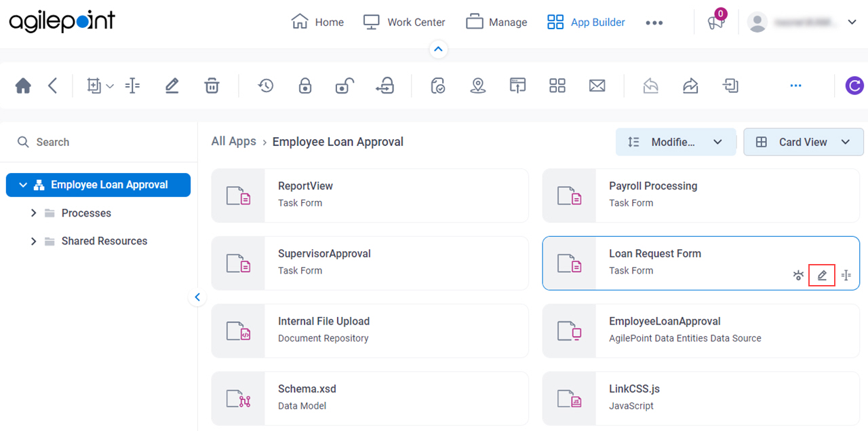Image resolution: width=868 pixels, height=431 pixels.
Task: Click the edit pencil on Loan Request Form card
Action: coord(822,275)
